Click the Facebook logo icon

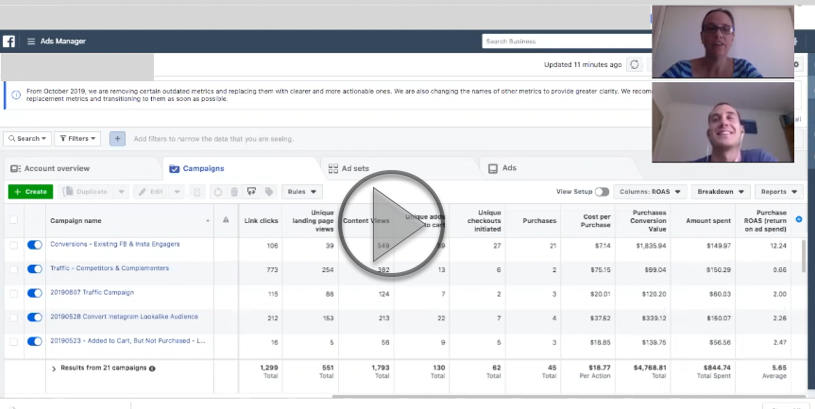pyautogui.click(x=9, y=41)
